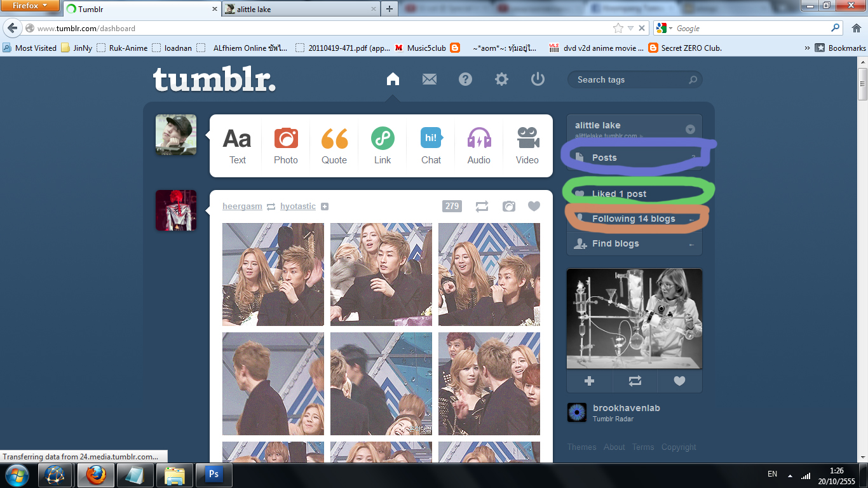Show more bookmarks toolbar items chevron
Image resolution: width=868 pixels, height=488 pixels.
(x=807, y=48)
